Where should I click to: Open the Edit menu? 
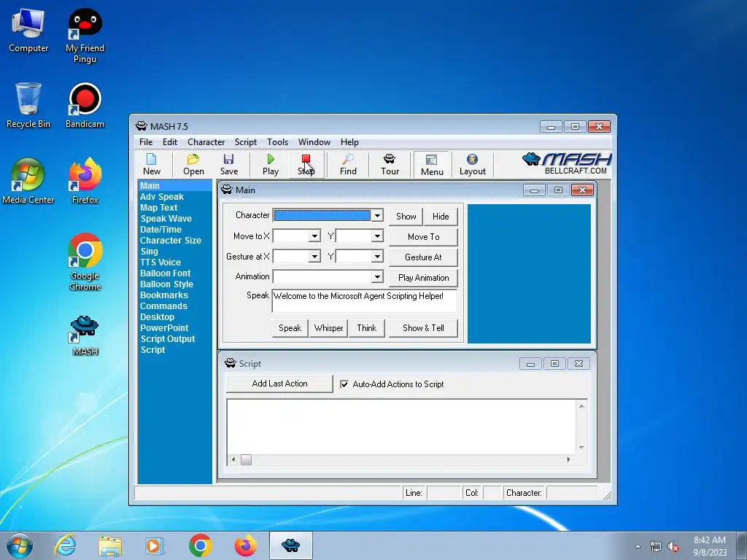(x=169, y=142)
